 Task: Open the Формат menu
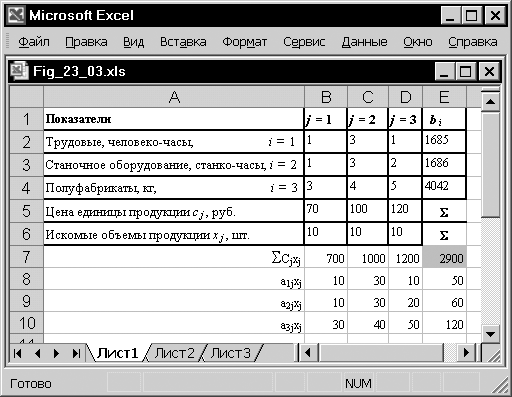[245, 42]
